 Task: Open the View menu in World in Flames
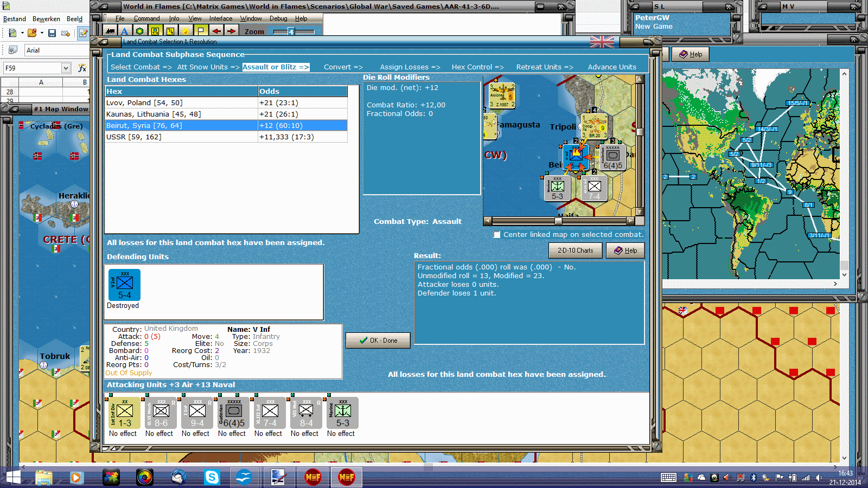(195, 18)
